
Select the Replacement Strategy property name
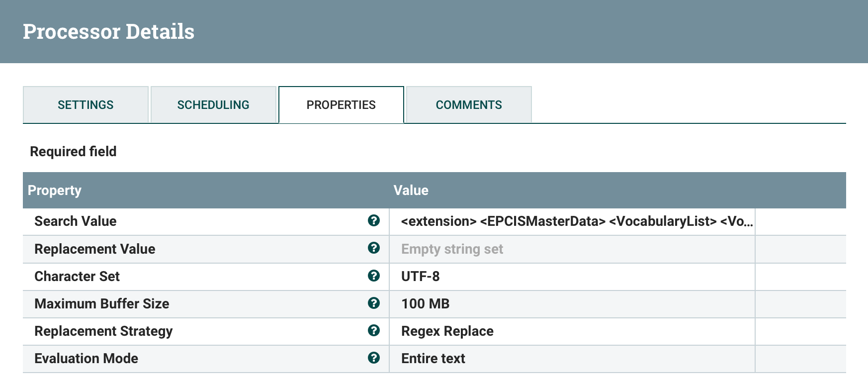[x=103, y=331]
